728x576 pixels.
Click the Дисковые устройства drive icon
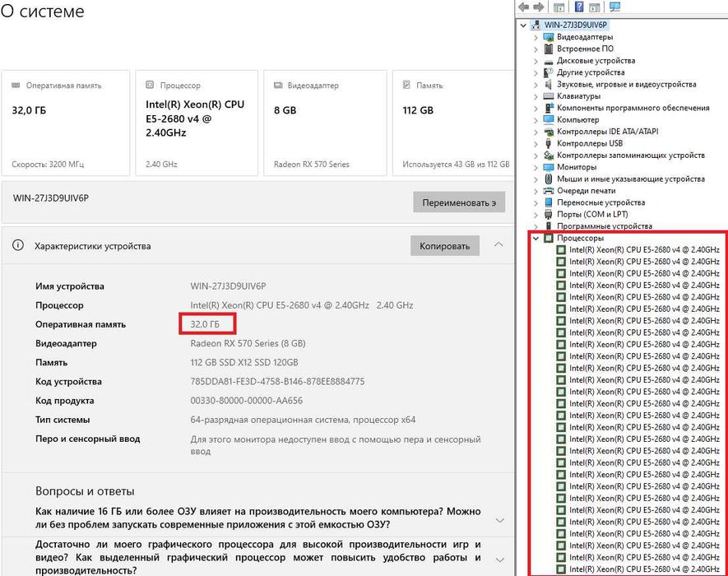[x=549, y=61]
